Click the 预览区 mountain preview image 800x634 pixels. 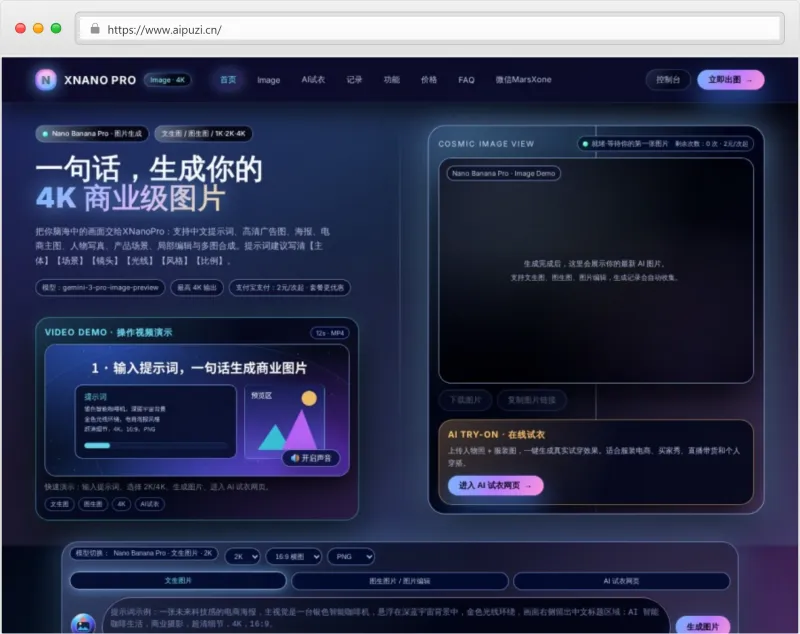[x=285, y=422]
